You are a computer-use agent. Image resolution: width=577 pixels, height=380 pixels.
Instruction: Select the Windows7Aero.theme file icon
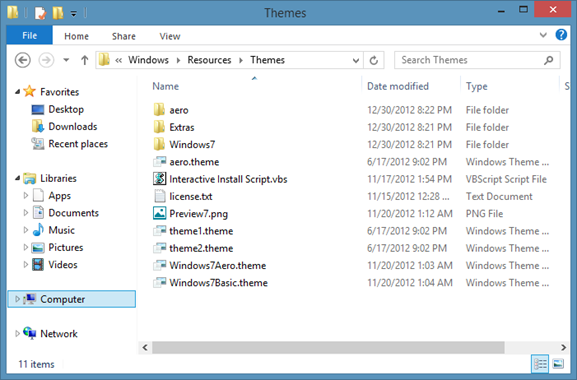(160, 265)
